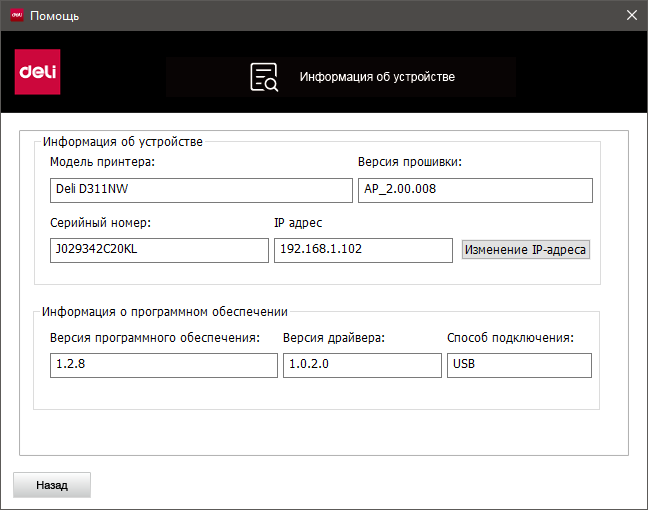648x510 pixels.
Task: Click the IP адрес label
Action: click(298, 223)
